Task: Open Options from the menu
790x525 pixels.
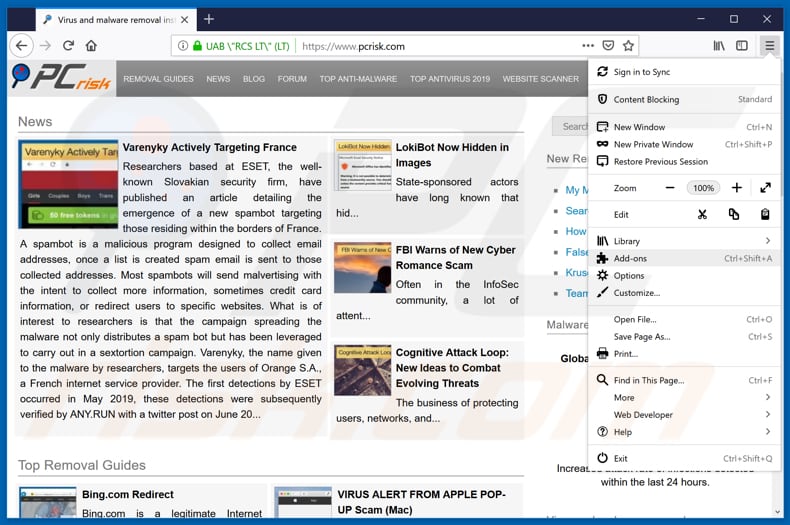Action: point(684,276)
